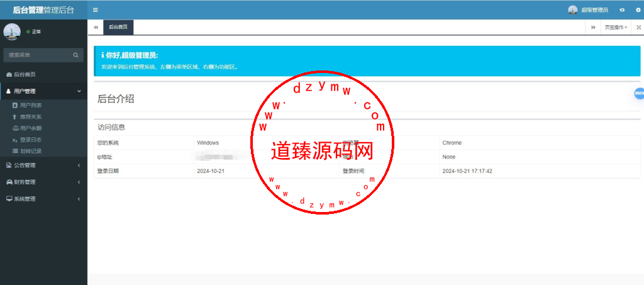This screenshot has height=285, width=644.
Task: Expand the 公告管理 menu
Action: point(43,165)
